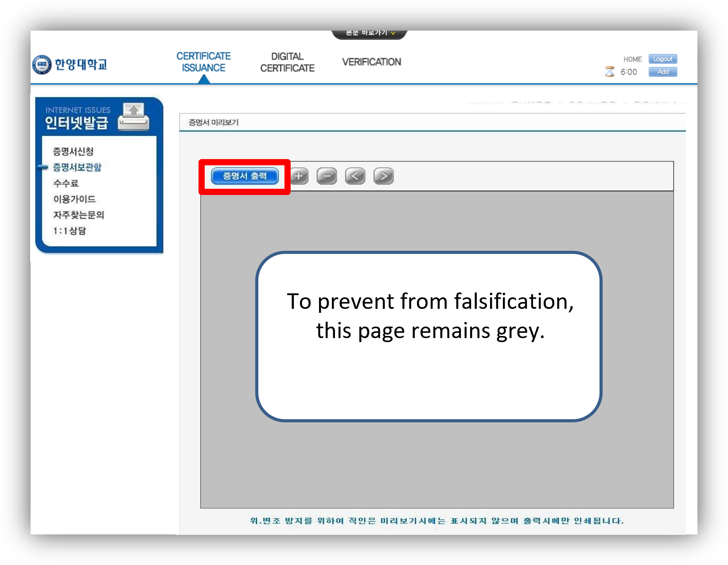Click the hourglass session timer icon

tap(610, 72)
